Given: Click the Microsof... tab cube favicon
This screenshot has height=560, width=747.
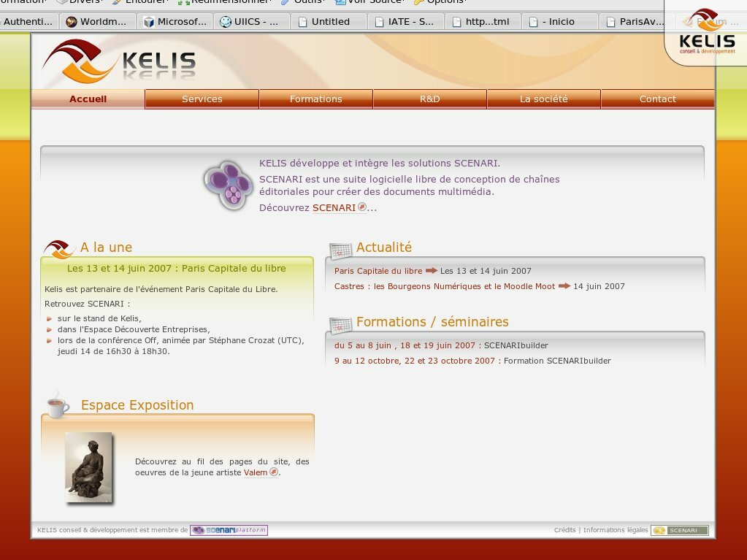Looking at the screenshot, I should point(149,22).
